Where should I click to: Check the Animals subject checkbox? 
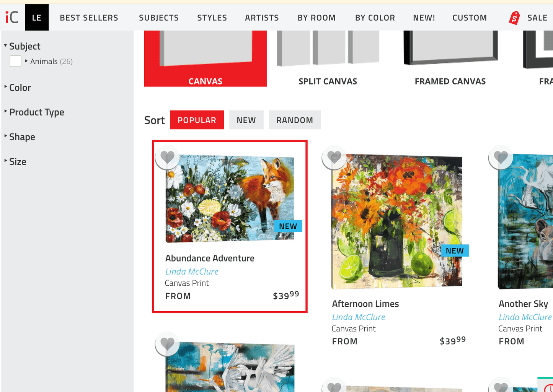16,61
